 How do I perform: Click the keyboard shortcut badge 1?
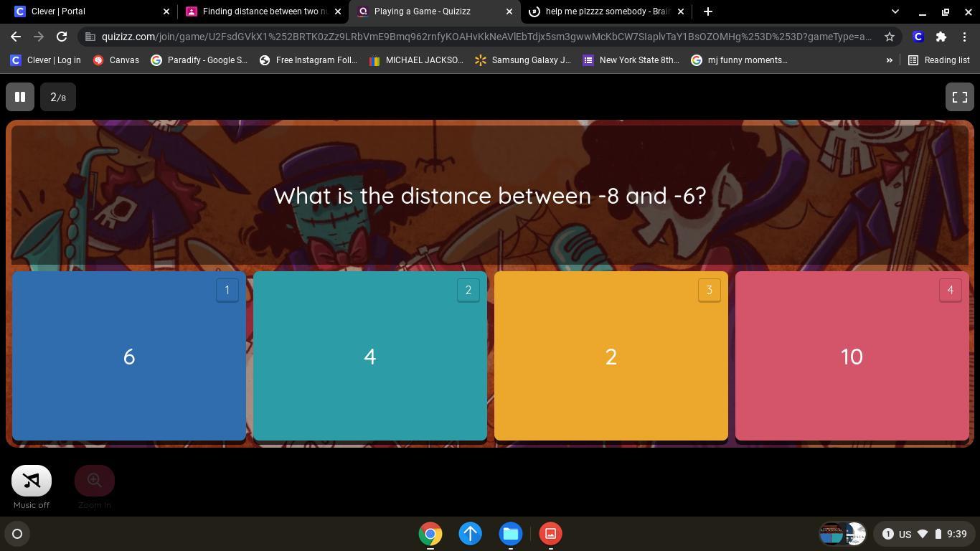[227, 290]
